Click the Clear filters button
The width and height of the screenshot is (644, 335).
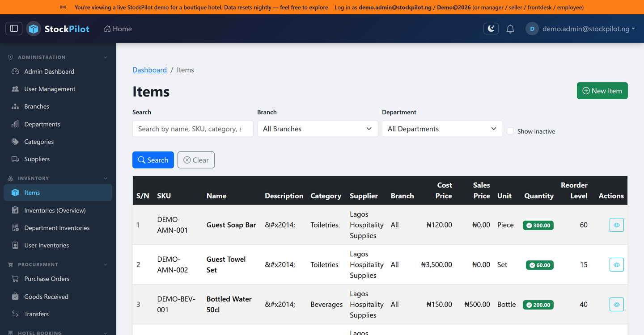pos(196,160)
